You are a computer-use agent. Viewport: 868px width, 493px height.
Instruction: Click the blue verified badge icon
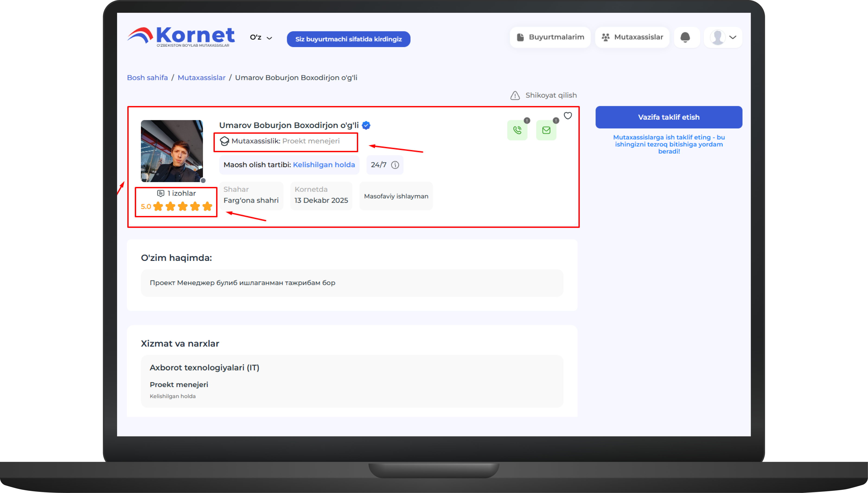366,125
